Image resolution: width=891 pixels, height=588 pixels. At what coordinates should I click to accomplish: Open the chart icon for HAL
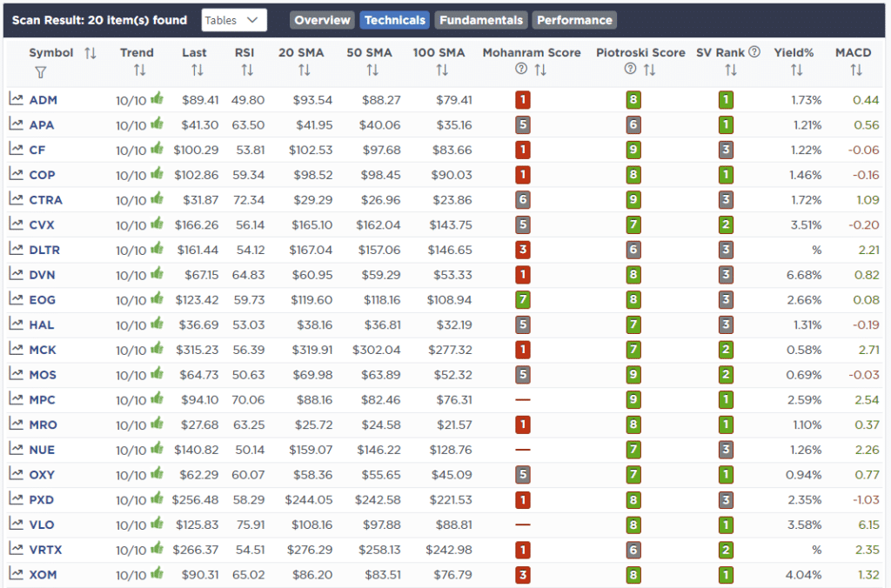tap(16, 324)
